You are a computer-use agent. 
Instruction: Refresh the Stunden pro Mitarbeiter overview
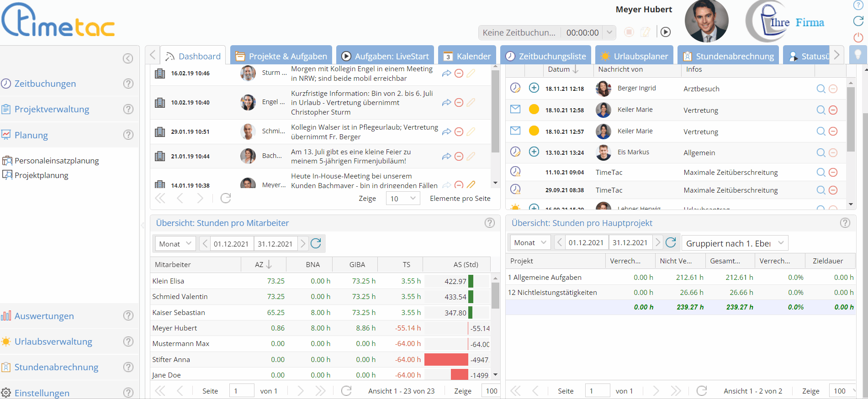pyautogui.click(x=316, y=243)
